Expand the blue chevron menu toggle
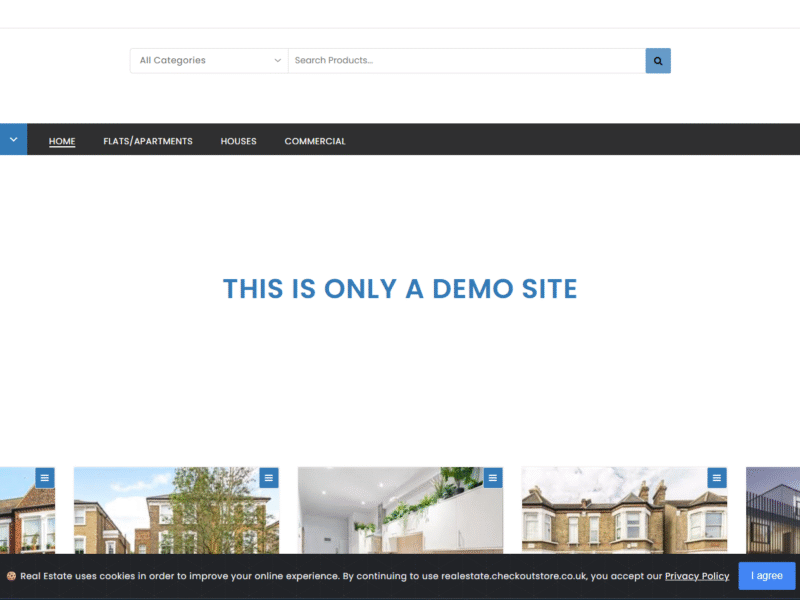The height and width of the screenshot is (600, 800). point(13,139)
